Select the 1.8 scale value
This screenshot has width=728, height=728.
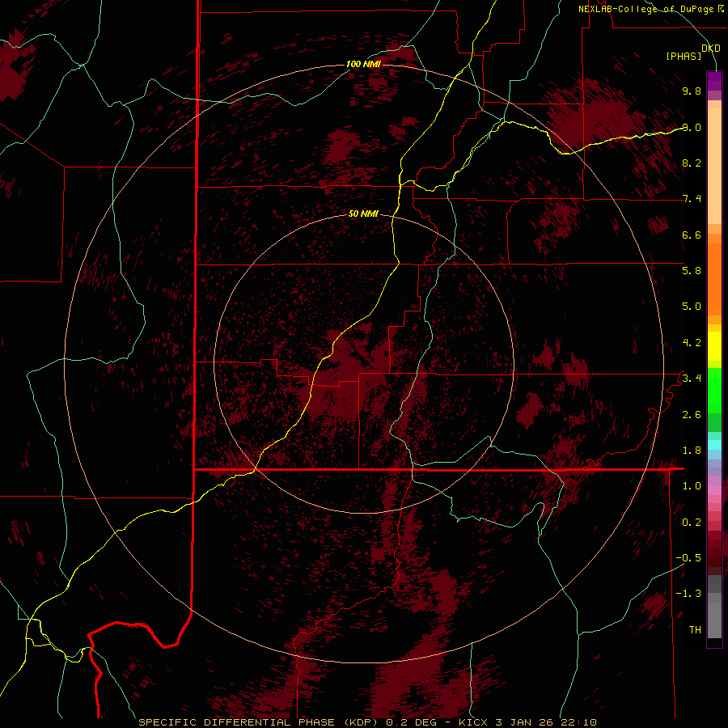[692, 450]
